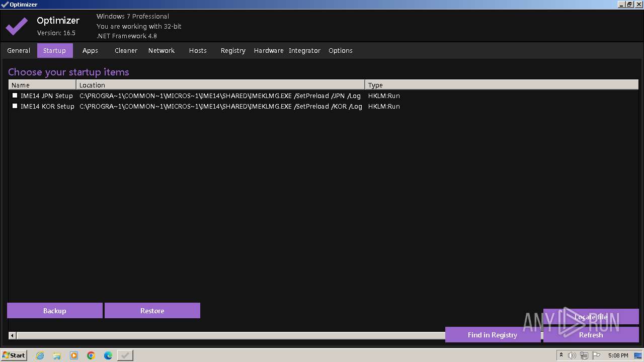644x362 pixels.
Task: Click the Optimizer purple checkmark logo
Action: (x=17, y=26)
